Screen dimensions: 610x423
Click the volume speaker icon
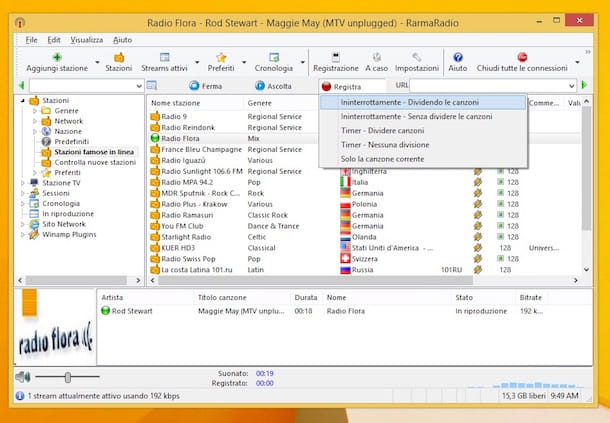click(23, 376)
